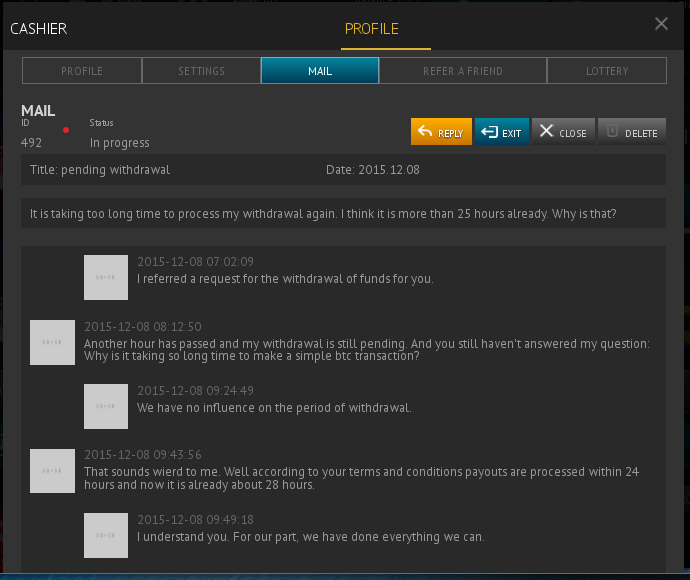Click the timestamp '2015-12-08 09:24:49'

click(195, 391)
